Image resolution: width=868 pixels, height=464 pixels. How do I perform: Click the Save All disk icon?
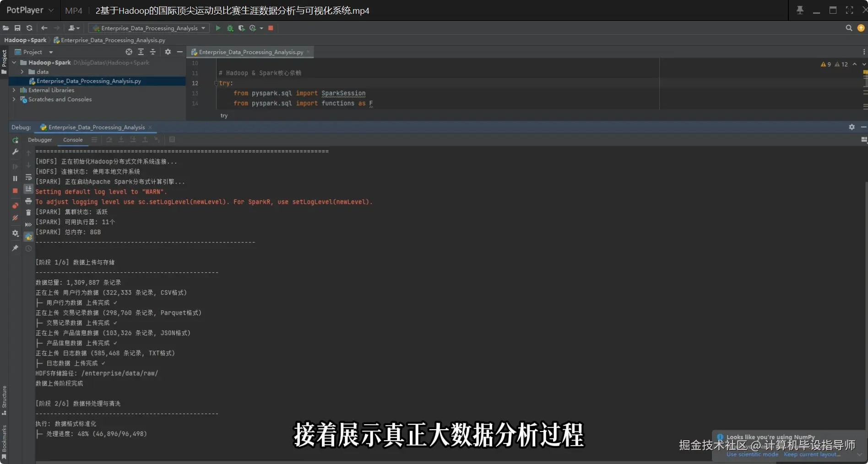point(17,28)
